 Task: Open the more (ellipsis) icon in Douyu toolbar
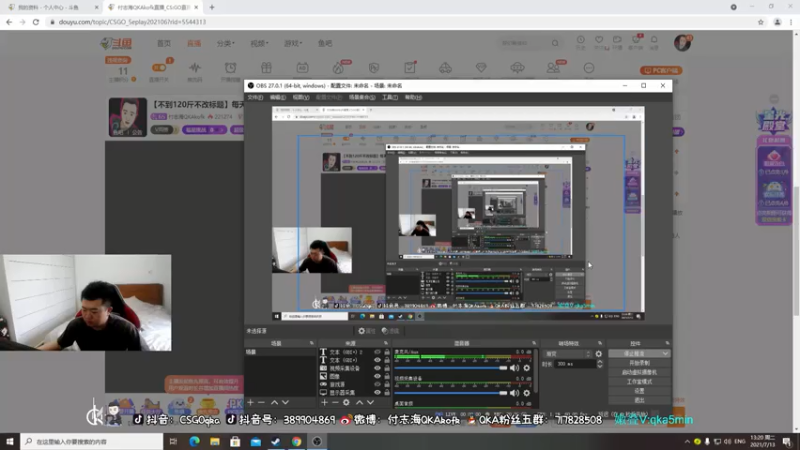(x=589, y=68)
